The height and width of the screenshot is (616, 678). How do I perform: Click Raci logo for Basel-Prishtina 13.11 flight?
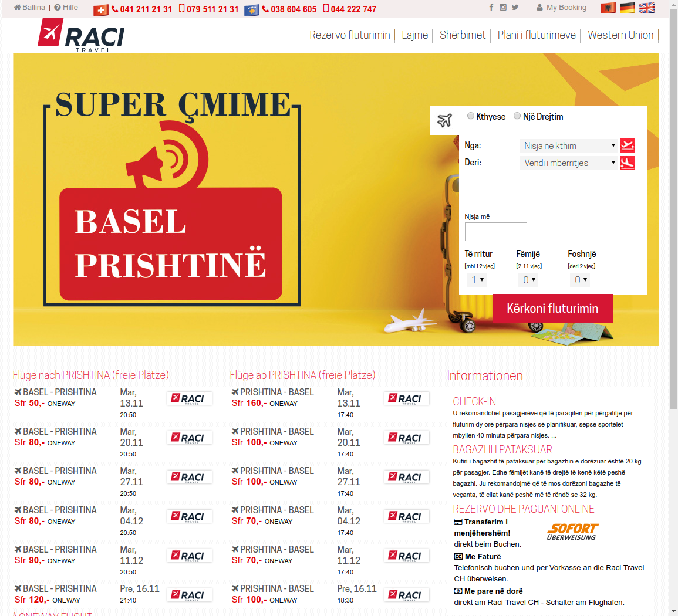[190, 398]
